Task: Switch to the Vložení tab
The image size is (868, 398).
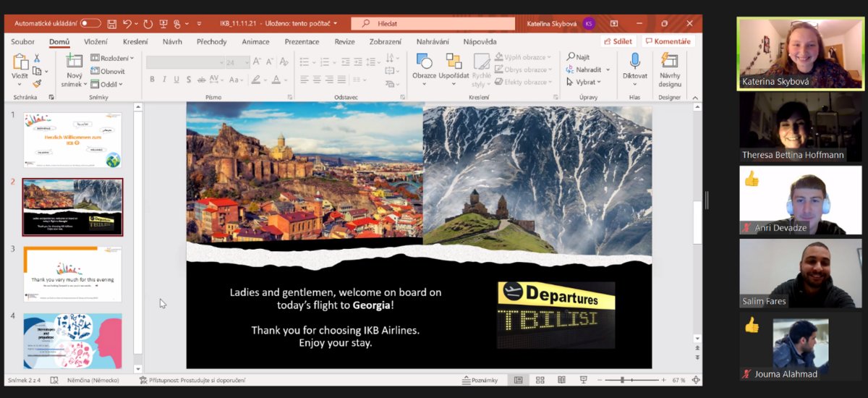Action: (x=95, y=41)
